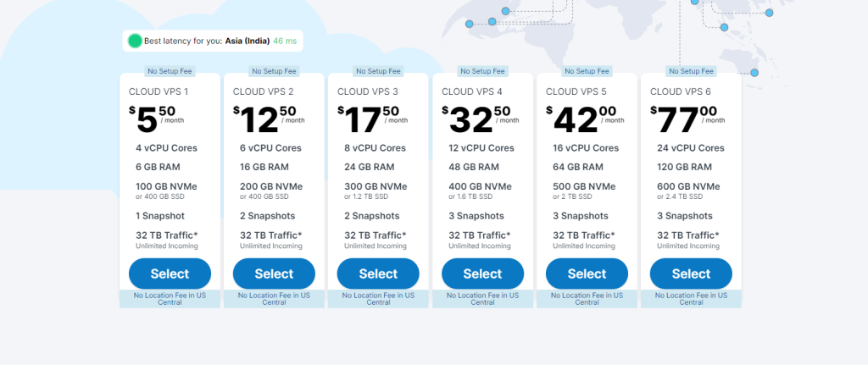
Task: Select the Cloud VPS 1 plan
Action: click(x=170, y=274)
